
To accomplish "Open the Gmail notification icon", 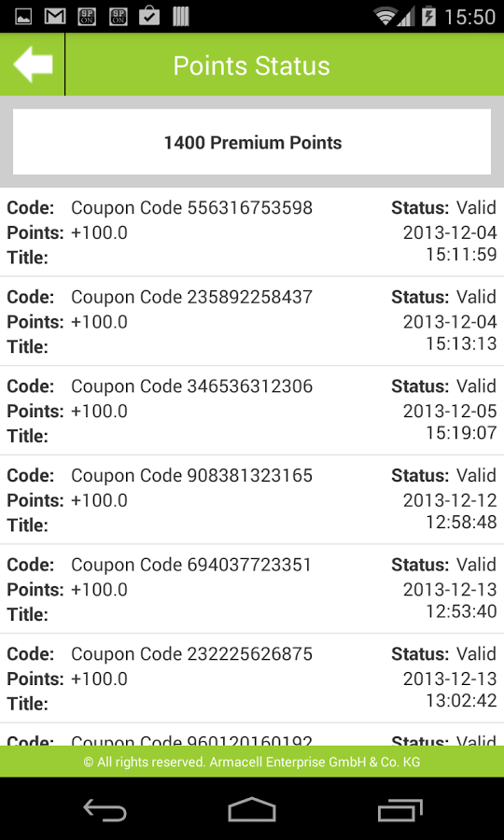I will pos(55,17).
